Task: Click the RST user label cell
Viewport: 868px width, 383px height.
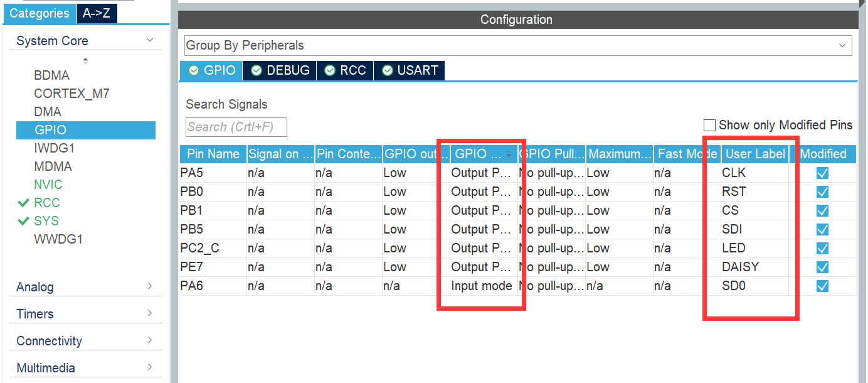Action: (x=755, y=191)
